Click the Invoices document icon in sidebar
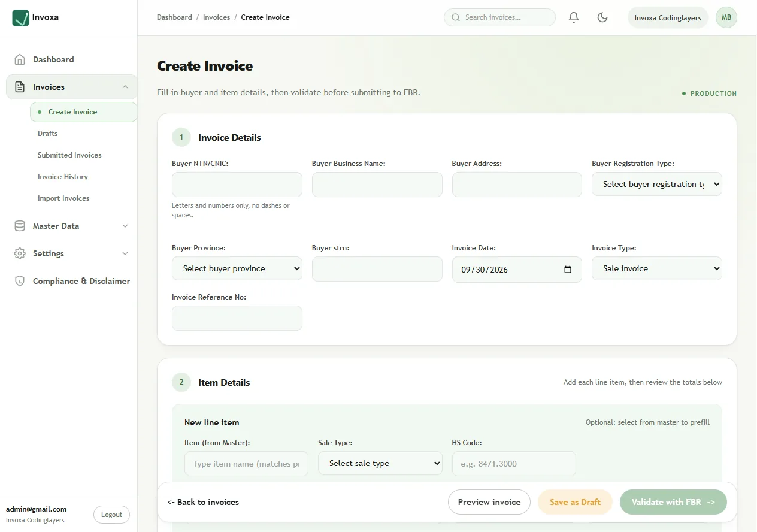Image resolution: width=757 pixels, height=532 pixels. click(20, 87)
